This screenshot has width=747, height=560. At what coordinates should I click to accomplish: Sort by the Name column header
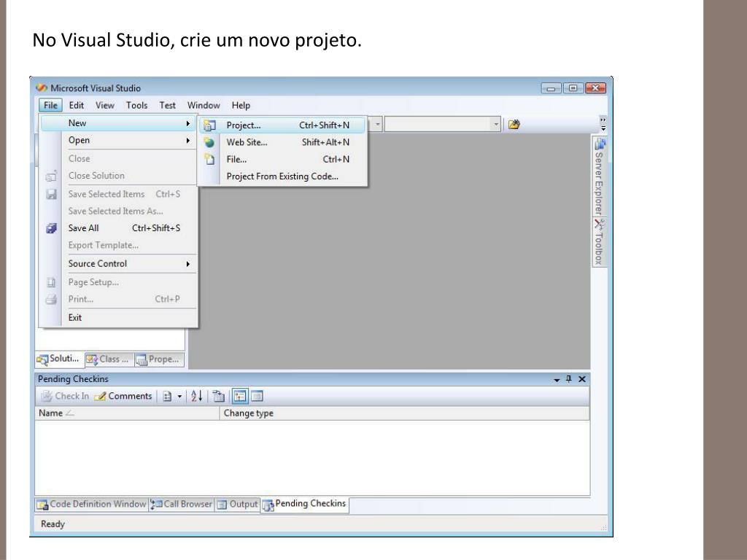[x=127, y=413]
